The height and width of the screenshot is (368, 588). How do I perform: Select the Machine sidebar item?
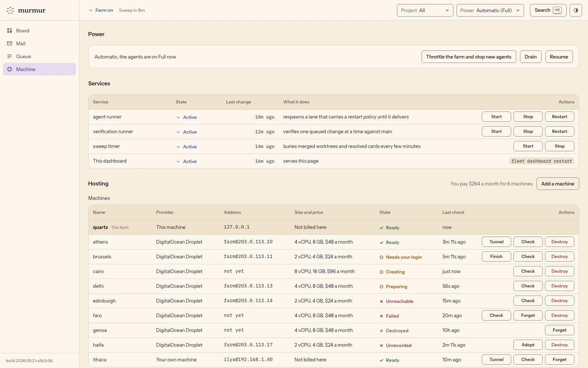click(x=39, y=69)
